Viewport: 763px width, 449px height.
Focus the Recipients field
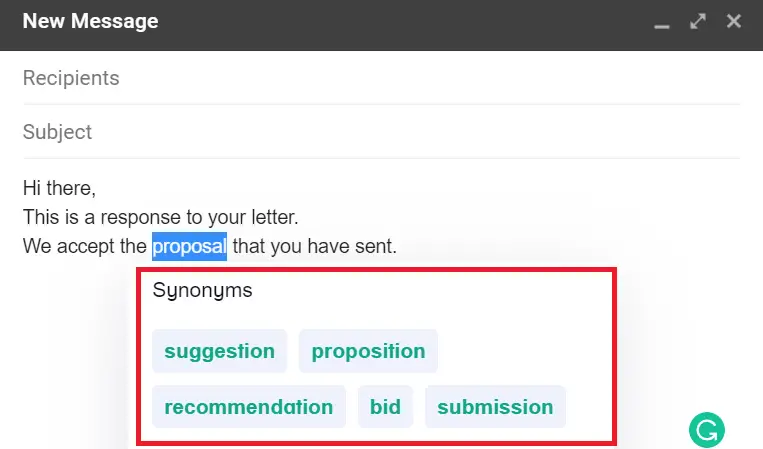[382, 78]
